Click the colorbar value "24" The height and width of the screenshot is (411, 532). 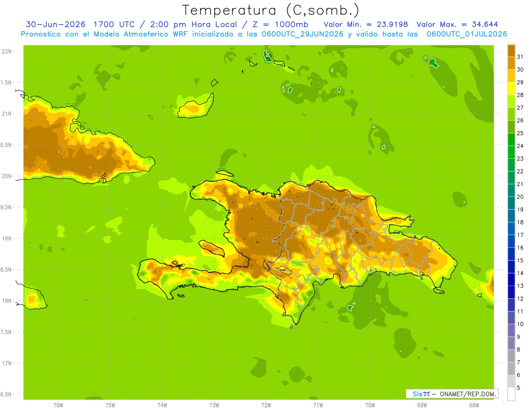click(x=520, y=146)
